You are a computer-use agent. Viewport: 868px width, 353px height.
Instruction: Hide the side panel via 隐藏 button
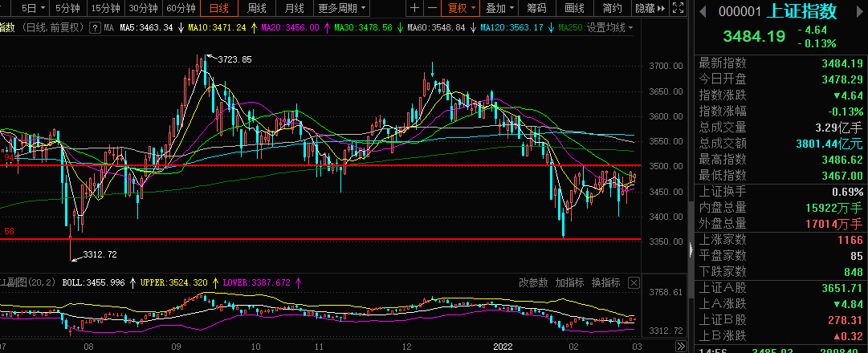coord(649,9)
